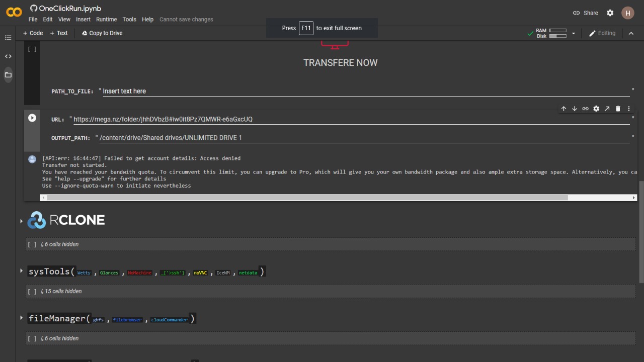Viewport: 644px width, 362px height.
Task: Open the notebook settings gear
Action: [x=610, y=13]
